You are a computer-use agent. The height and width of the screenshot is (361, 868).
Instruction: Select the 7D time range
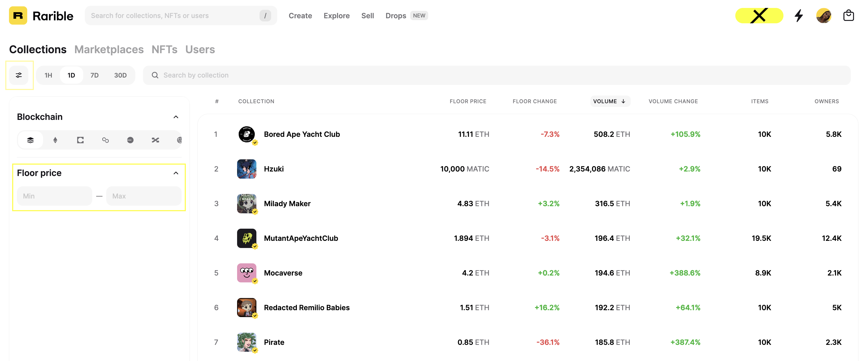click(x=94, y=75)
